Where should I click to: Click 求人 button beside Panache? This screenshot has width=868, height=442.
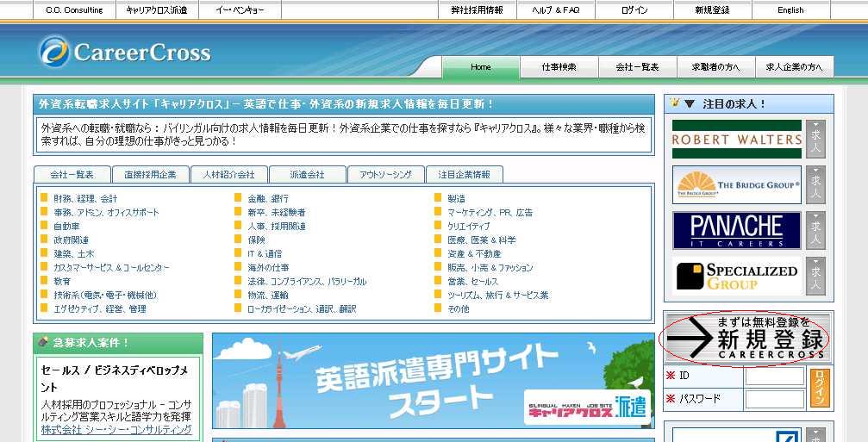815,230
